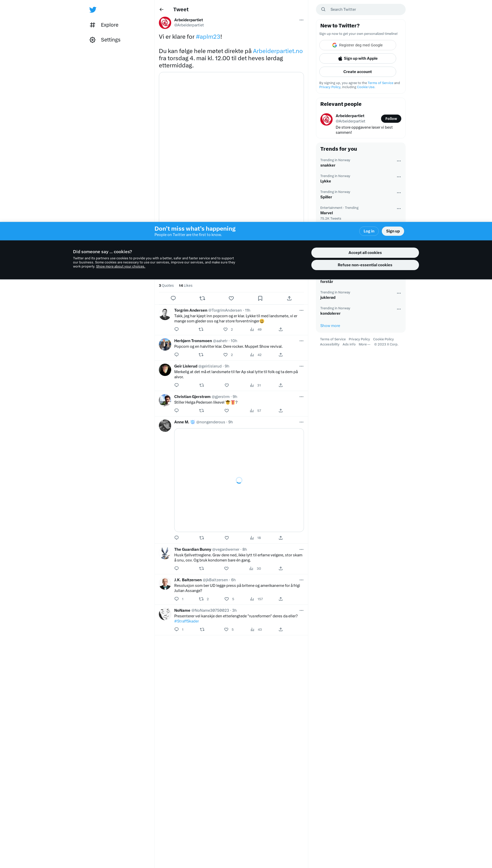Share NoName's reply
Image resolution: width=492 pixels, height=868 pixels.
coord(281,629)
